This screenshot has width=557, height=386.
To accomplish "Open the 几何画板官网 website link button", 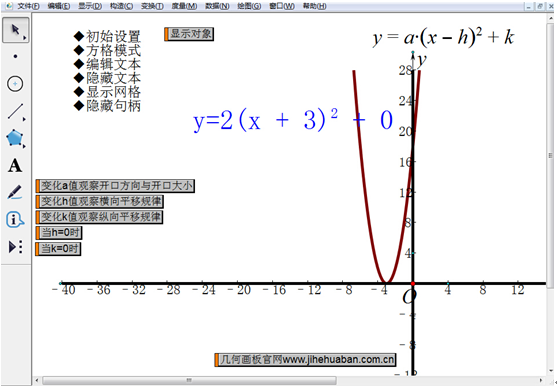I will (305, 360).
